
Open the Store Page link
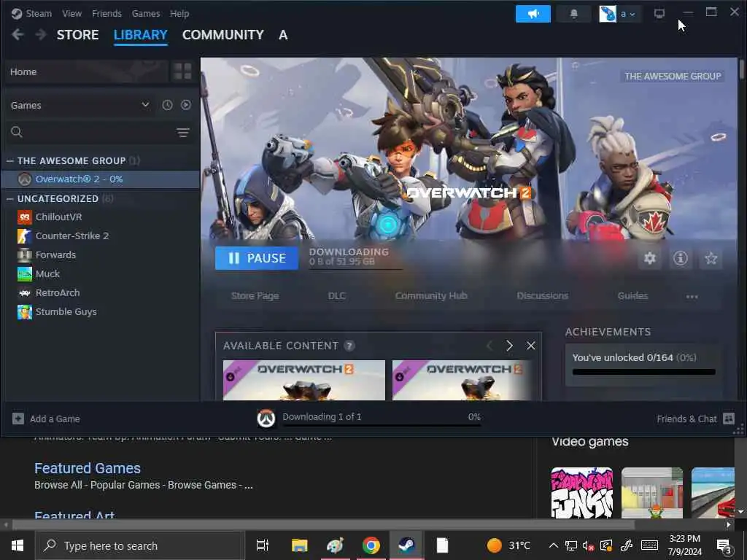point(255,296)
